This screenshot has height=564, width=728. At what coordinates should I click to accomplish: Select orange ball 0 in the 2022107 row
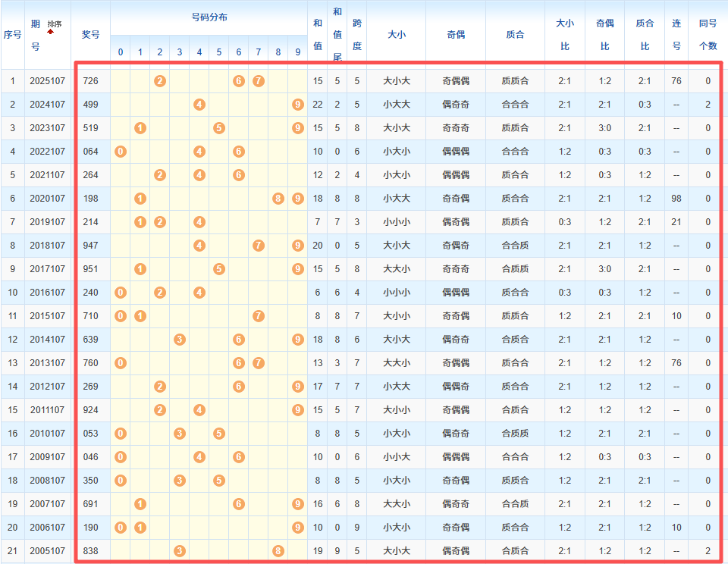(121, 152)
